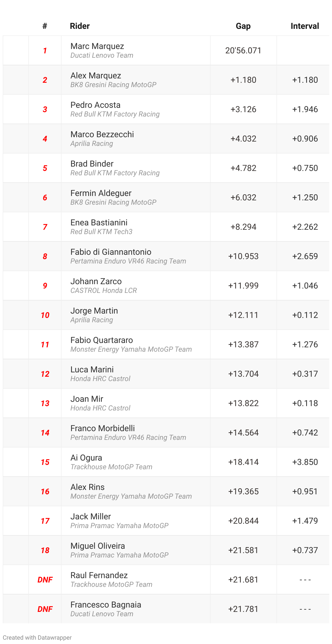Select Fermin Aldeguer's gap +6.032
The image size is (332, 644).
point(243,198)
